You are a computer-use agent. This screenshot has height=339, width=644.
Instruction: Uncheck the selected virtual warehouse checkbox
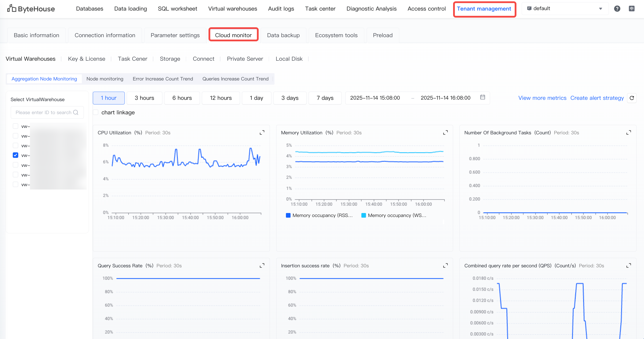(x=15, y=155)
